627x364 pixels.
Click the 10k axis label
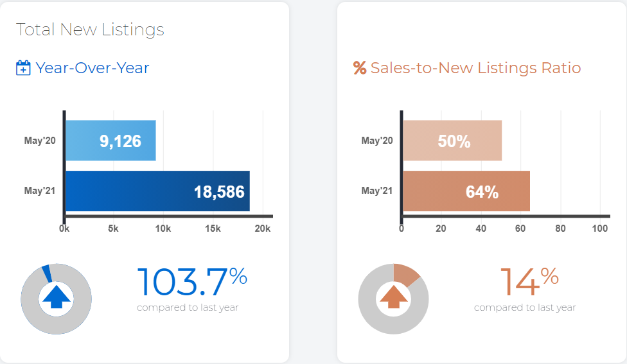click(x=163, y=229)
